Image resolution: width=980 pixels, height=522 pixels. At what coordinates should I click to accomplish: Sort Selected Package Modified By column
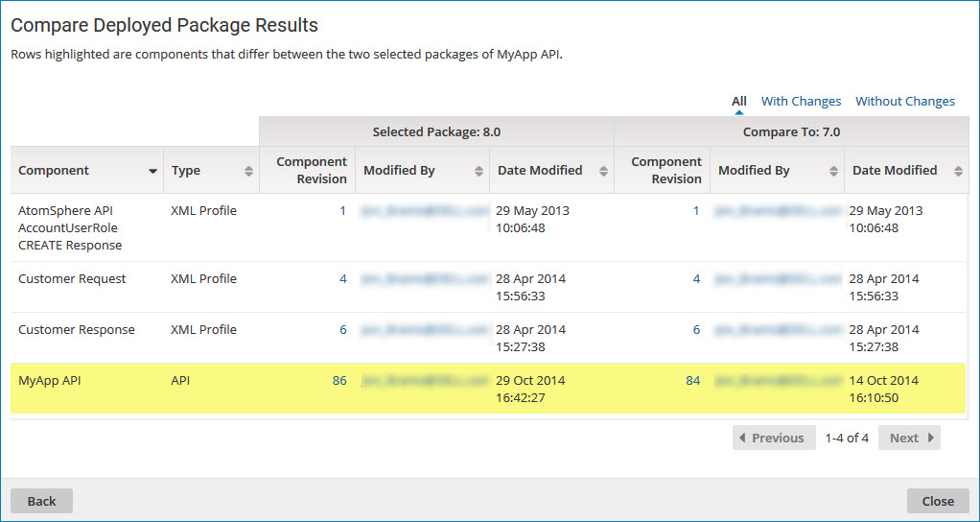coord(478,172)
